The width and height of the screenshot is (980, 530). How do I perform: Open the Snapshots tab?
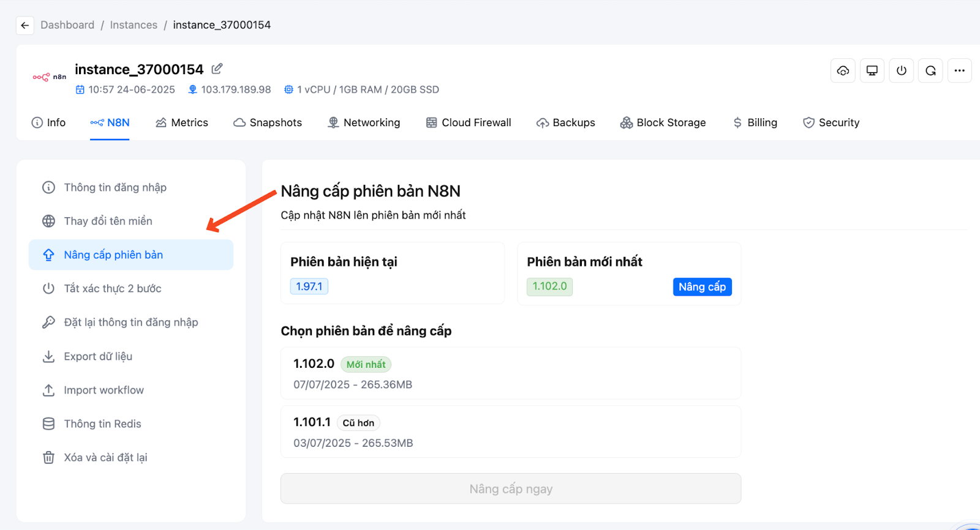[x=268, y=122]
